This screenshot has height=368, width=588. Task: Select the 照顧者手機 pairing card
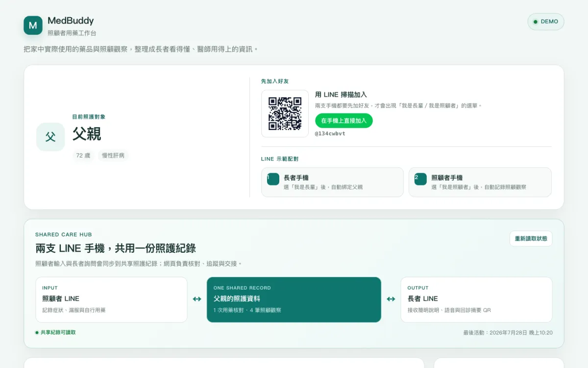point(480,182)
